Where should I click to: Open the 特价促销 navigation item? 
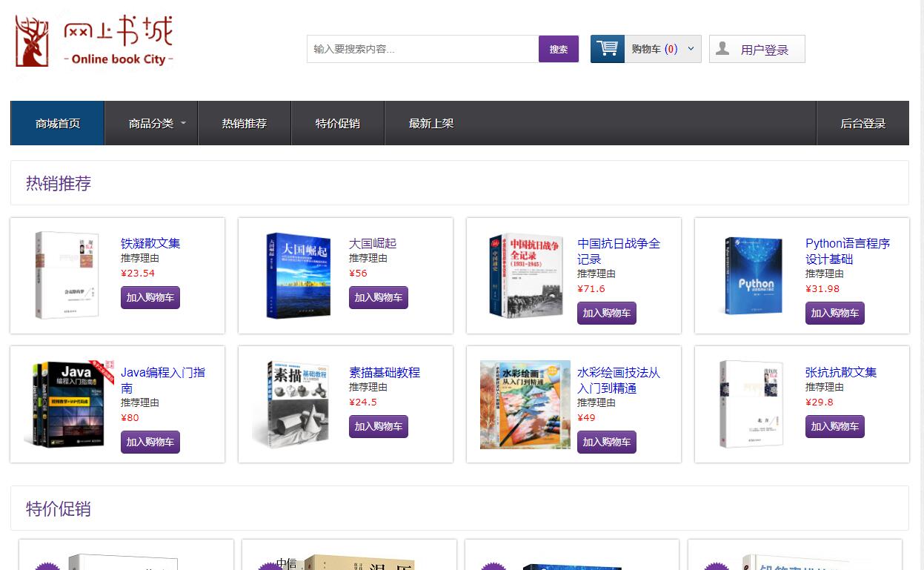pos(338,123)
